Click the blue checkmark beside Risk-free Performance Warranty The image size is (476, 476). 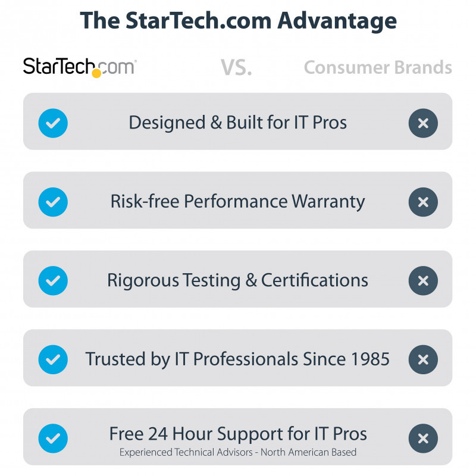[53, 202]
